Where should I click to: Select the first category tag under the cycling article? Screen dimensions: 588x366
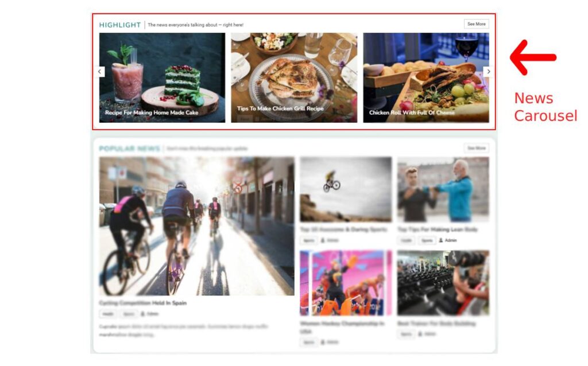pyautogui.click(x=108, y=314)
